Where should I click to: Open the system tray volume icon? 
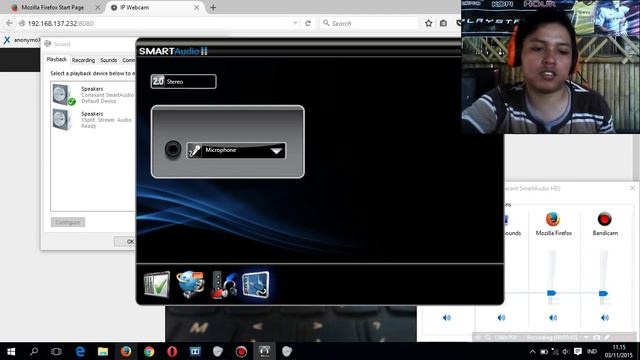click(565, 351)
